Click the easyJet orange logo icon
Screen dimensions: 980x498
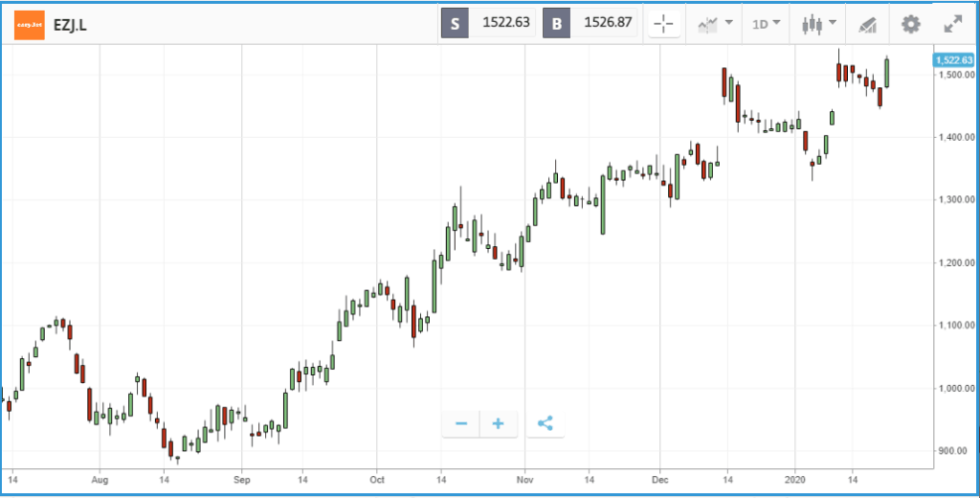click(x=30, y=24)
